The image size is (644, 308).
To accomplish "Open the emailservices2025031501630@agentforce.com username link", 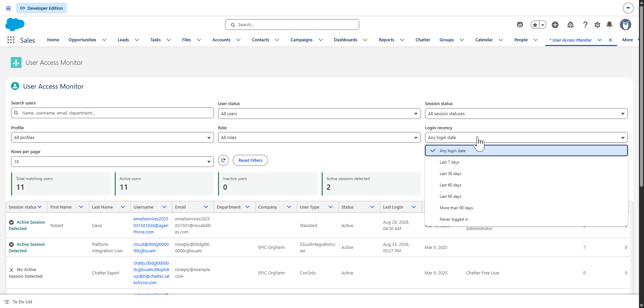I will click(151, 225).
